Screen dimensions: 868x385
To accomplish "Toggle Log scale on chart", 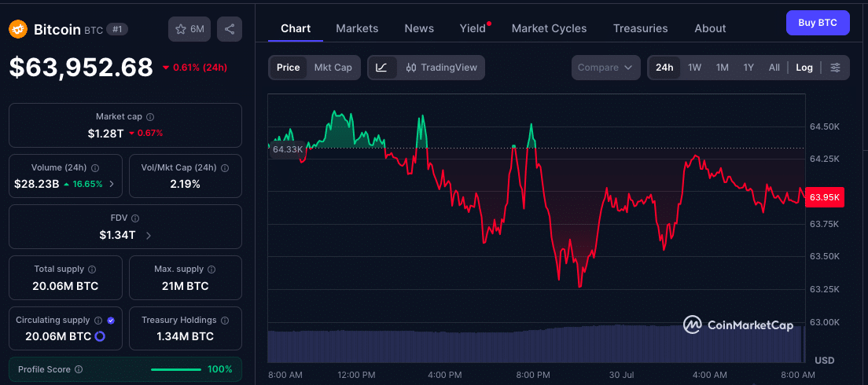I will pyautogui.click(x=804, y=68).
